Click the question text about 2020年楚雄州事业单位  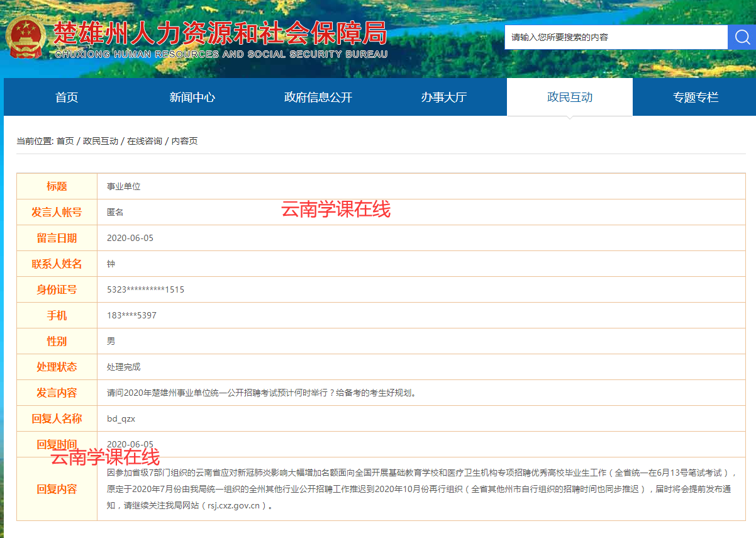click(262, 393)
